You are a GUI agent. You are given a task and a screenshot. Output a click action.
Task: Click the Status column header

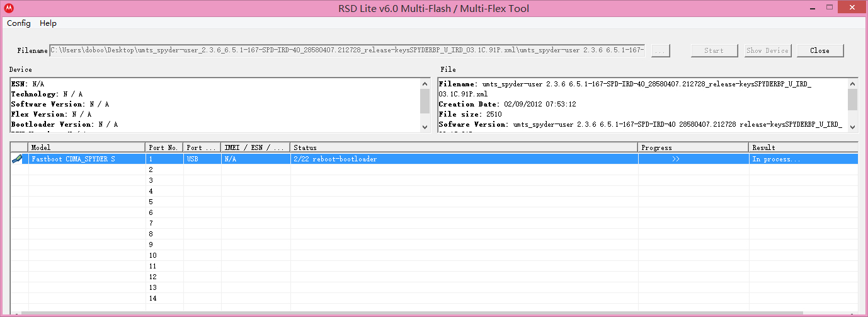coord(464,147)
